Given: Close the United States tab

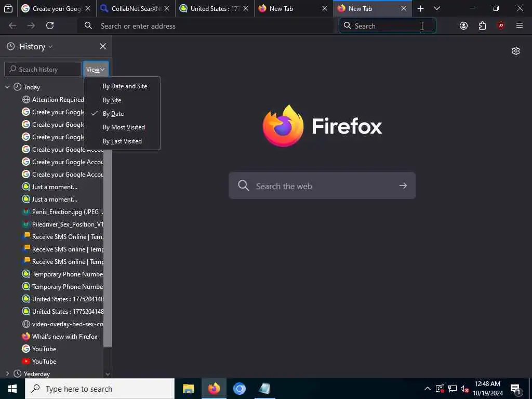Looking at the screenshot, I should (x=246, y=8).
